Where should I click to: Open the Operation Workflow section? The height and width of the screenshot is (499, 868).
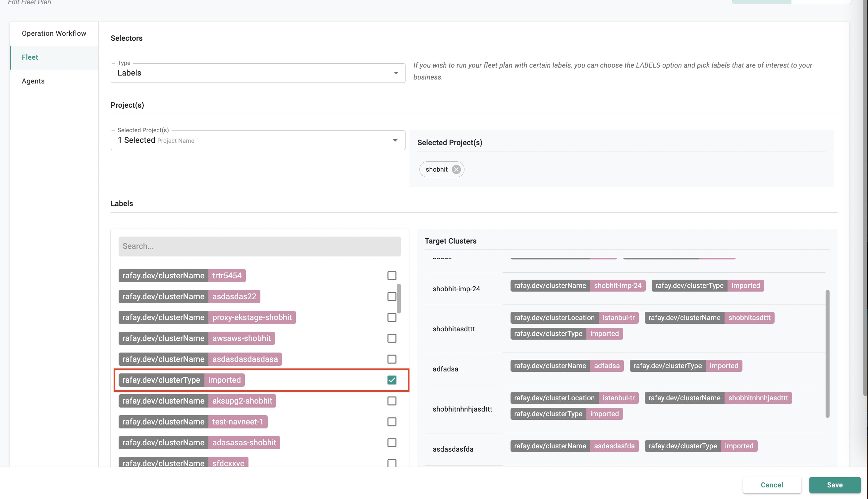click(54, 33)
